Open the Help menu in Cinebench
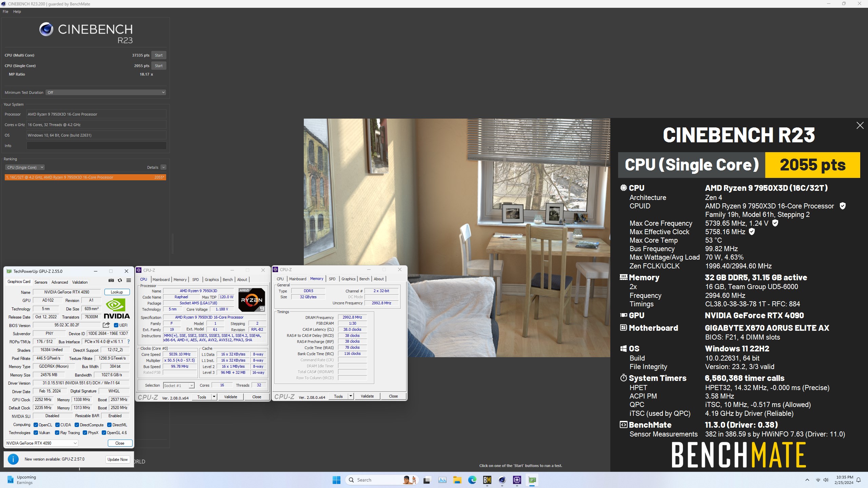 (x=17, y=12)
